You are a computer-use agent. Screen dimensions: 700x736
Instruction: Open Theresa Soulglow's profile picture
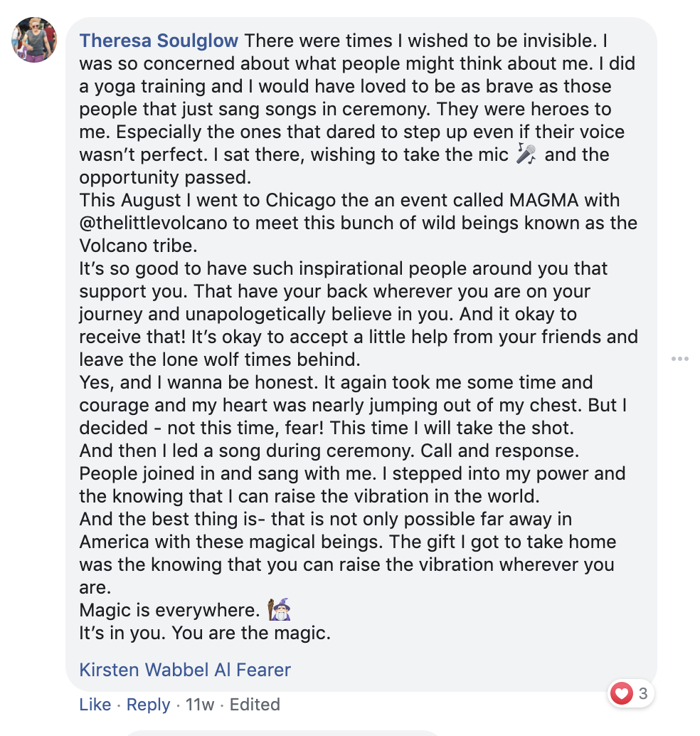(33, 40)
